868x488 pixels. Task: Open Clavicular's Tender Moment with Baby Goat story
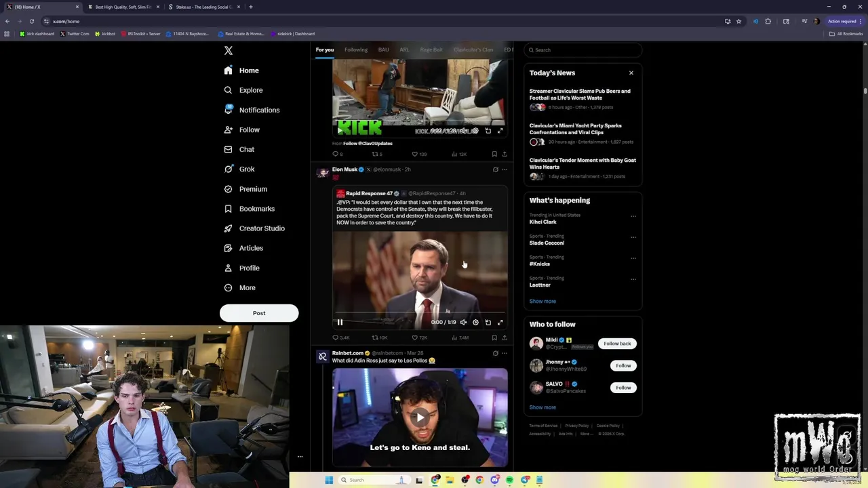click(x=583, y=167)
